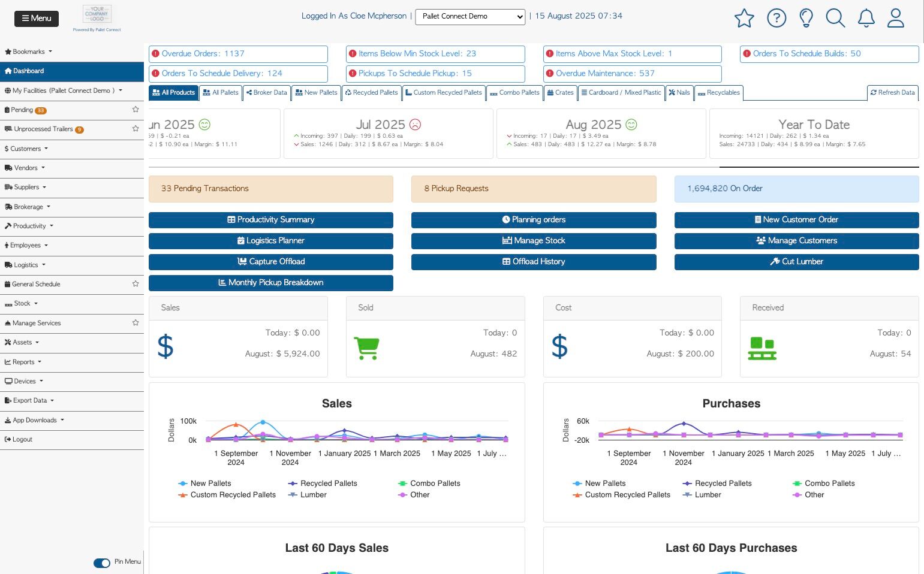Toggle the Pin Menu switch
Screen dimensions: 924x574
(102, 563)
